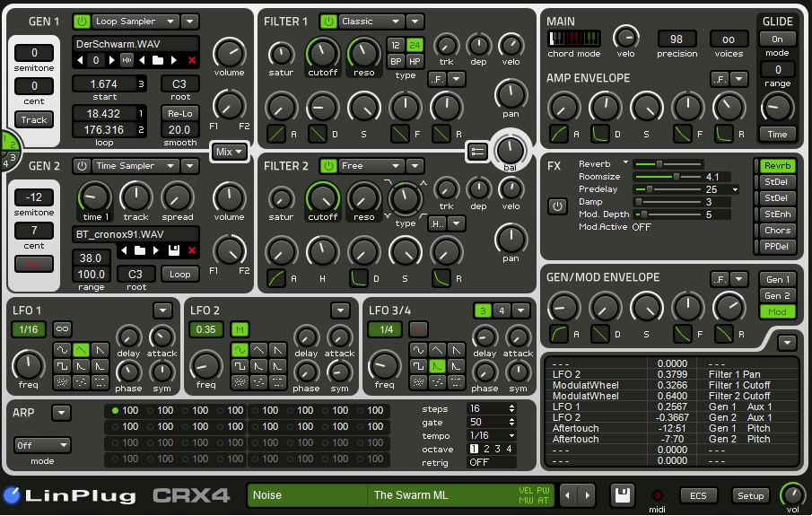
Task: Select Filter 1 24 dB slope button
Action: pos(415,45)
